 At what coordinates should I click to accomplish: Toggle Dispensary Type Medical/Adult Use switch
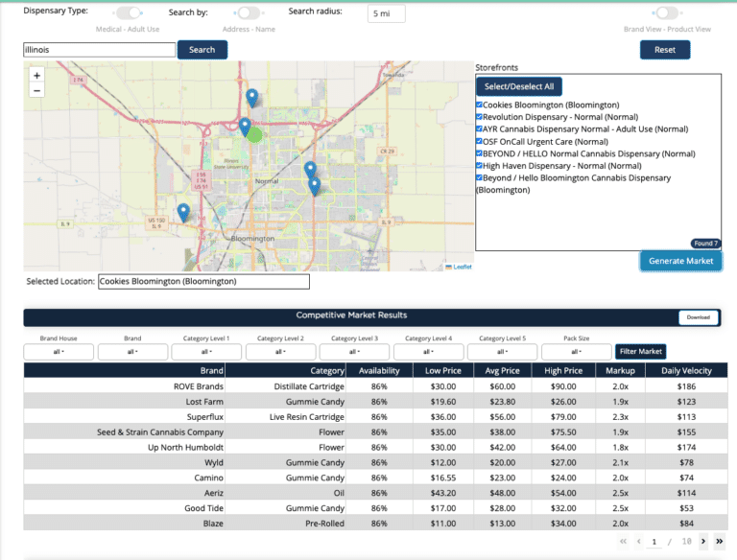[129, 12]
